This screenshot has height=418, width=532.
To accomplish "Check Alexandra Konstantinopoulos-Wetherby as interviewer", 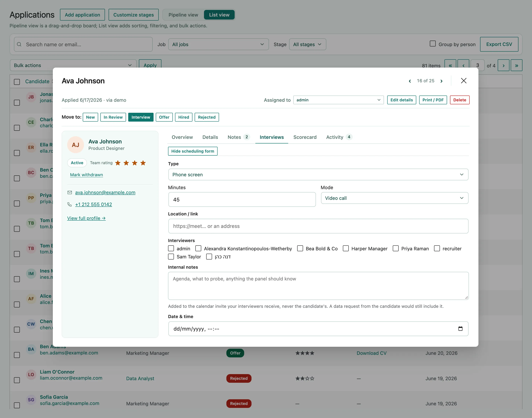I will coord(198,248).
